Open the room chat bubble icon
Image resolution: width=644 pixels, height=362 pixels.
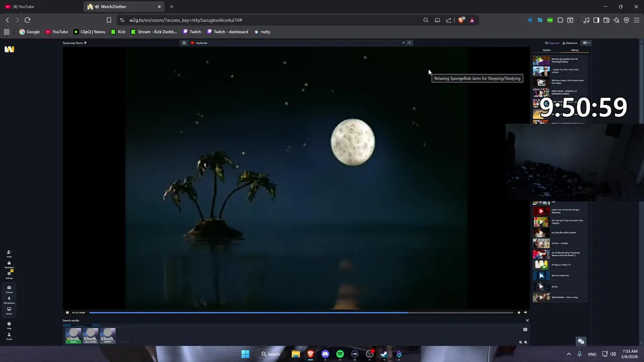(x=581, y=341)
